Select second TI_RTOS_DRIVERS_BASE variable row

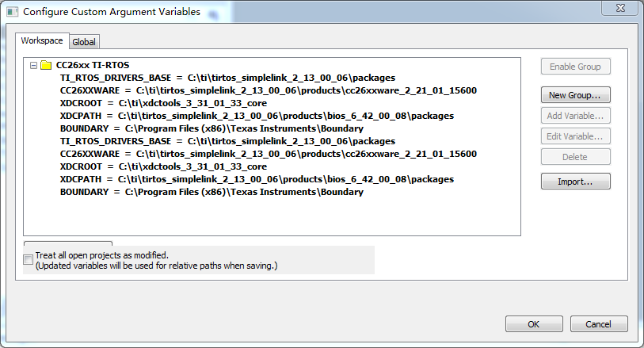[227, 141]
